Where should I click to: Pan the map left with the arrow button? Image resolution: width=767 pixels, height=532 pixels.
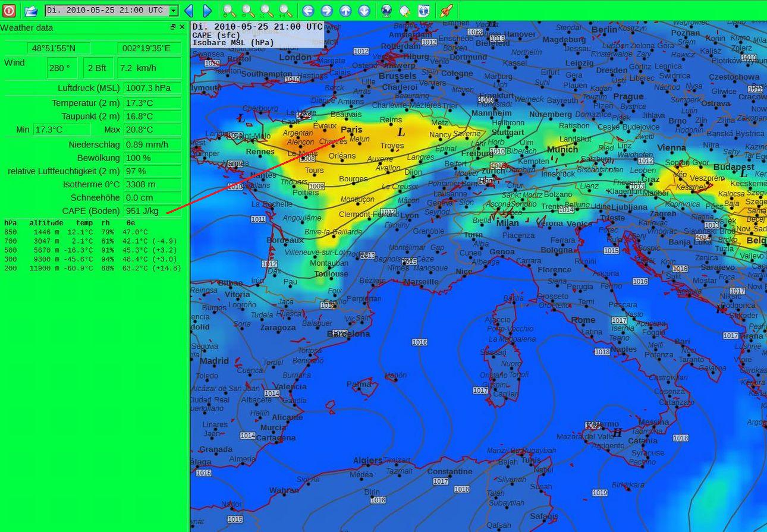coord(308,10)
